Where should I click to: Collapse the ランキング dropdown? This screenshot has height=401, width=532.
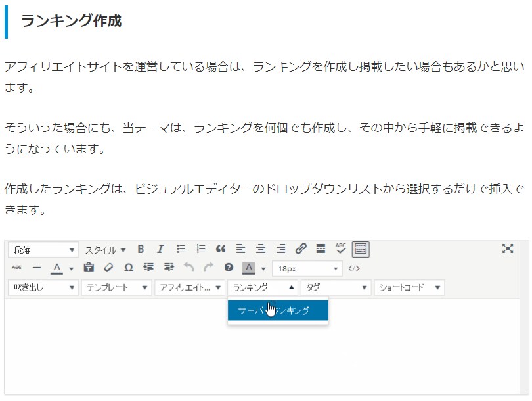[263, 287]
